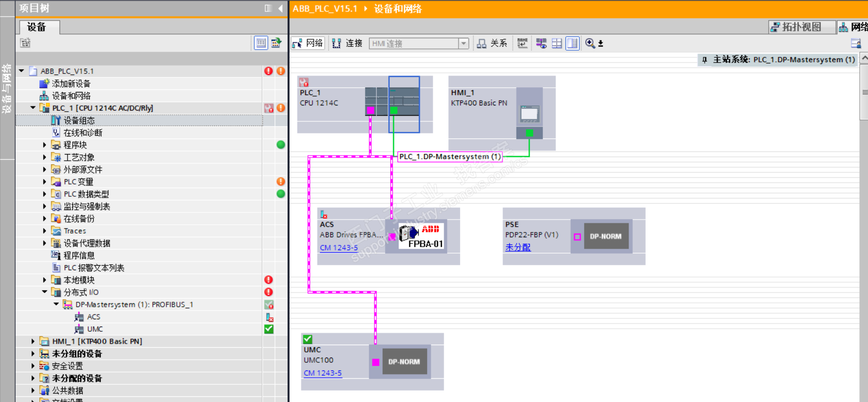Viewport: 868px width, 402px height.
Task: Open 设备和网络 in the project tree
Action: [71, 96]
